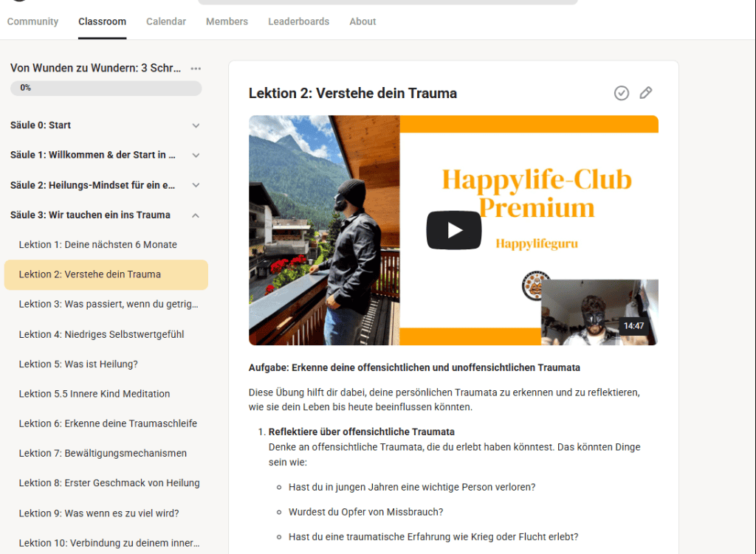Open the About tab
This screenshot has height=554, width=756.
[x=362, y=21]
